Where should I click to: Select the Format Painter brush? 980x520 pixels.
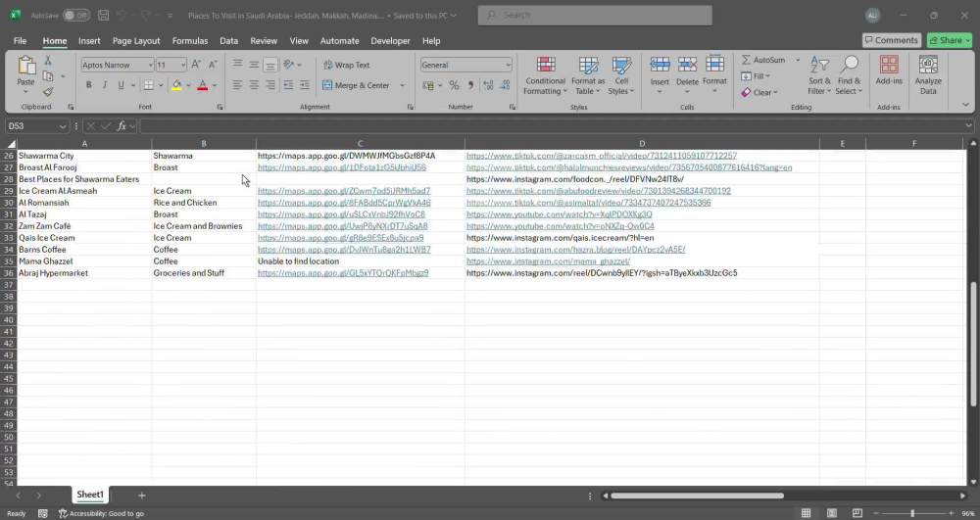[x=47, y=92]
